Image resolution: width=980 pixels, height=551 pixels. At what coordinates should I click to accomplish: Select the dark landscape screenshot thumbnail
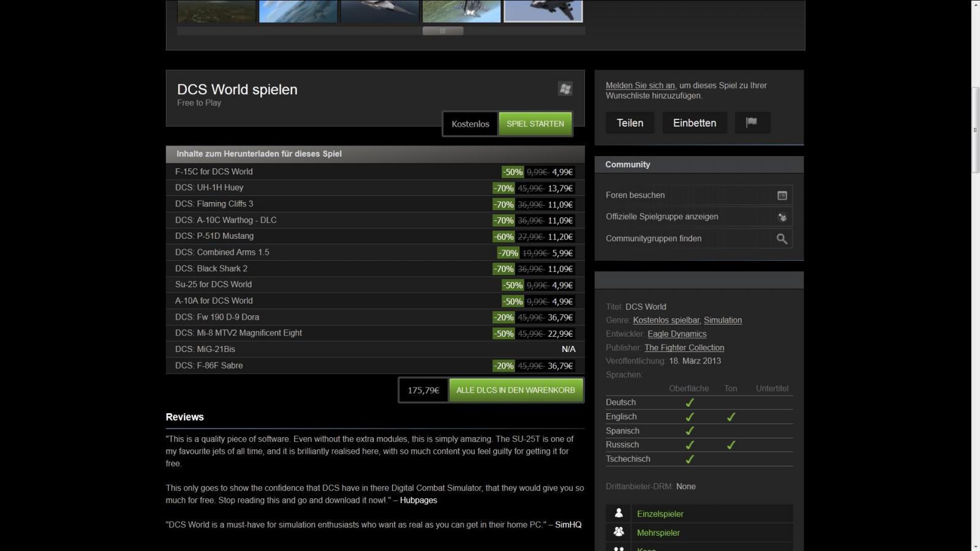tap(216, 11)
